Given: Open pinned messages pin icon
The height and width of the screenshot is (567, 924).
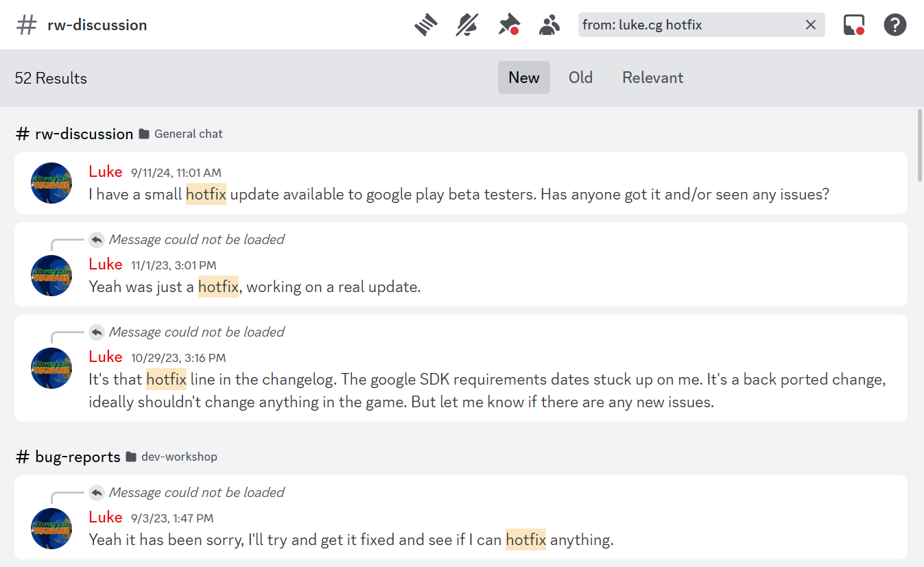Looking at the screenshot, I should (x=508, y=25).
